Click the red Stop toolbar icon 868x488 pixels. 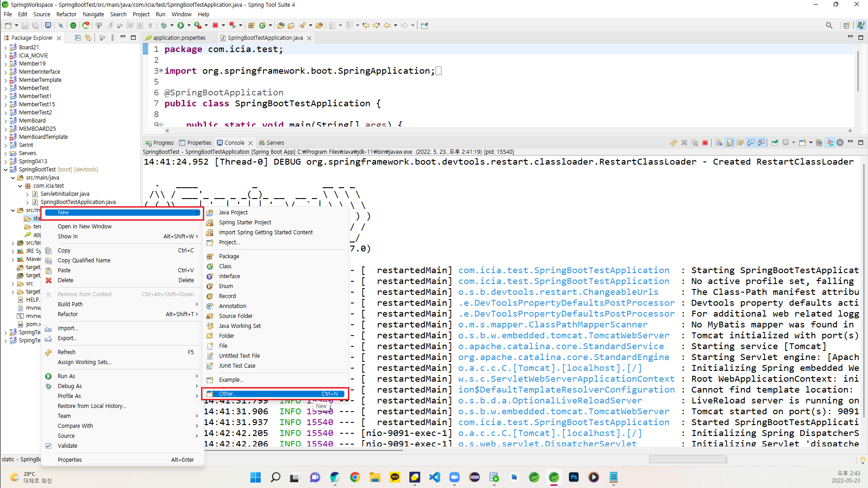(216, 26)
